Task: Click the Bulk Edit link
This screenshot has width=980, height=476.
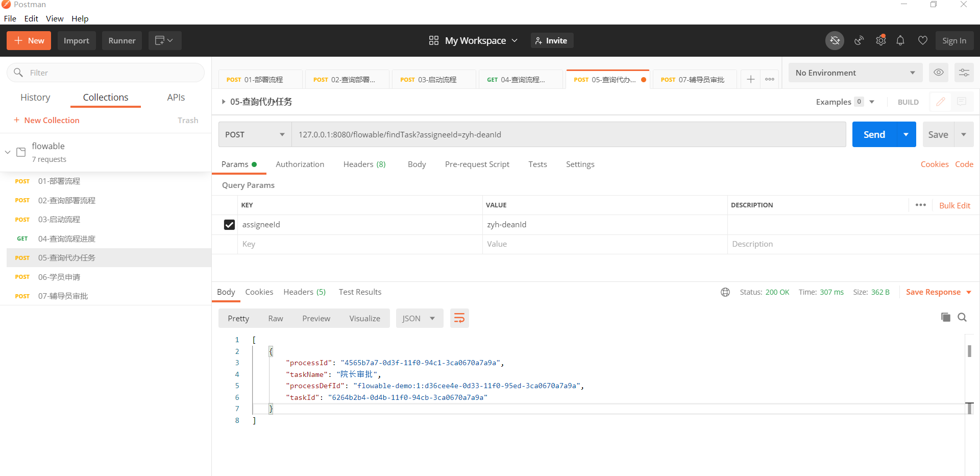Action: [954, 205]
